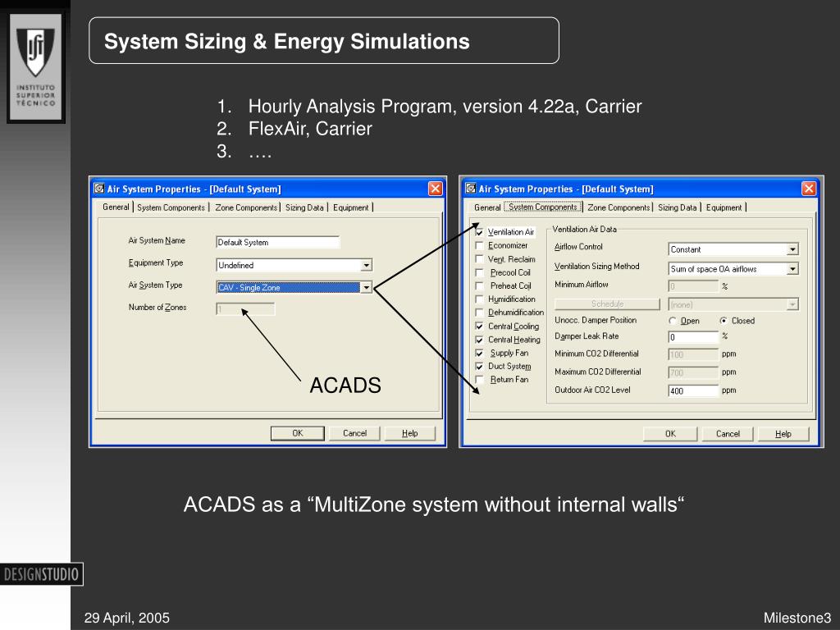Viewport: 840px width, 630px height.
Task: Open the Ventilation Sizing Method dropdown
Action: (792, 269)
